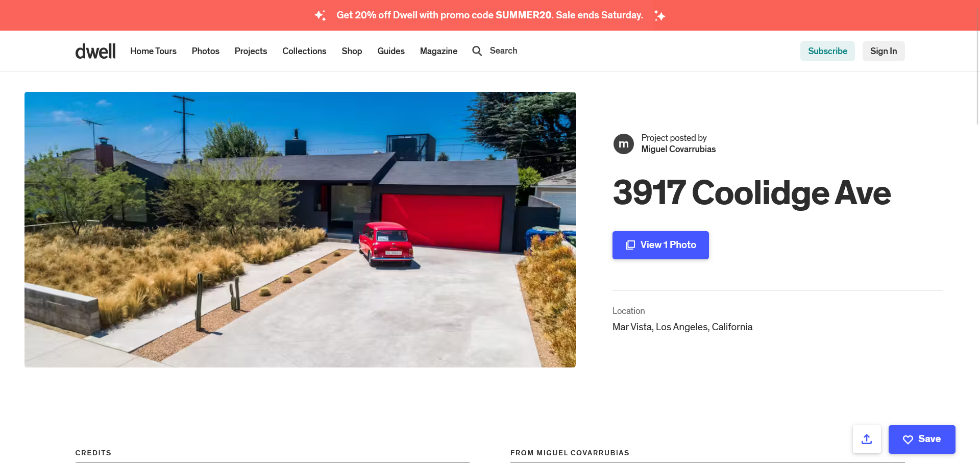
Task: Open Miguel Covarrubias profile link
Action: point(678,149)
